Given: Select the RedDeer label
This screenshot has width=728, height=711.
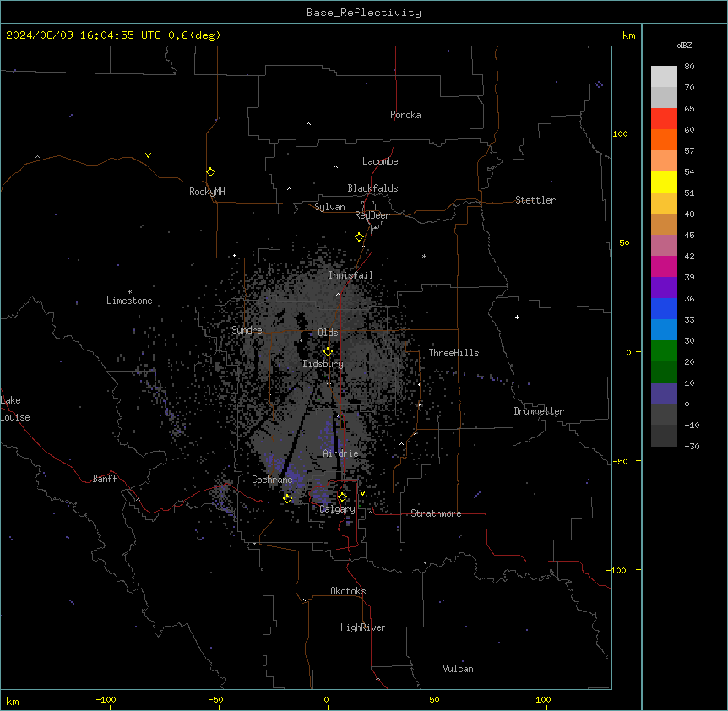Looking at the screenshot, I should (x=372, y=215).
